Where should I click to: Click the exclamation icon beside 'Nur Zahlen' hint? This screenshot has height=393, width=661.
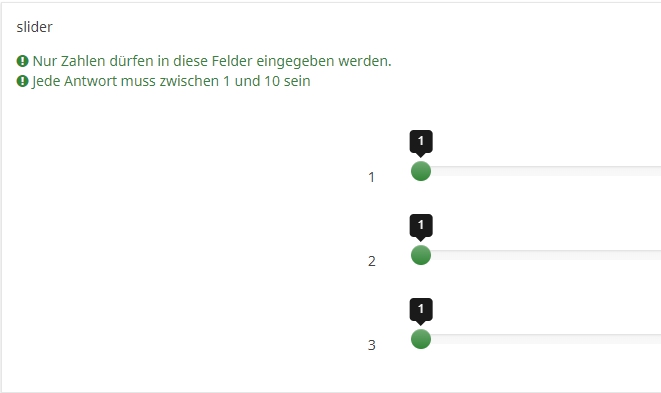tap(22, 61)
